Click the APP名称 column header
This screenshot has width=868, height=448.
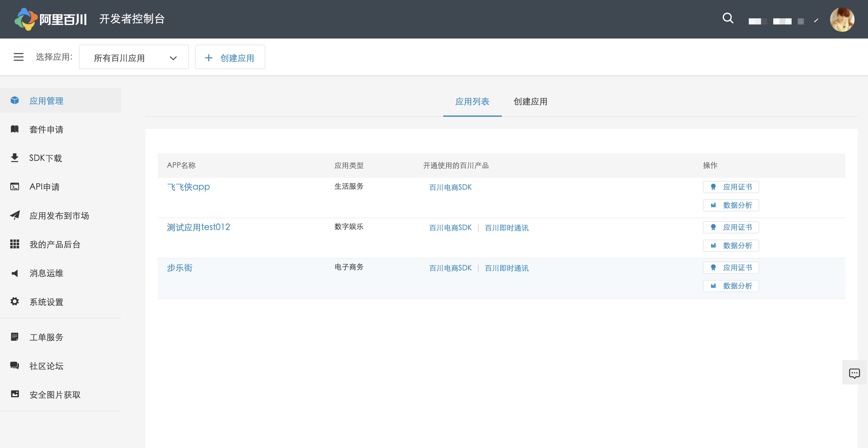pos(181,165)
